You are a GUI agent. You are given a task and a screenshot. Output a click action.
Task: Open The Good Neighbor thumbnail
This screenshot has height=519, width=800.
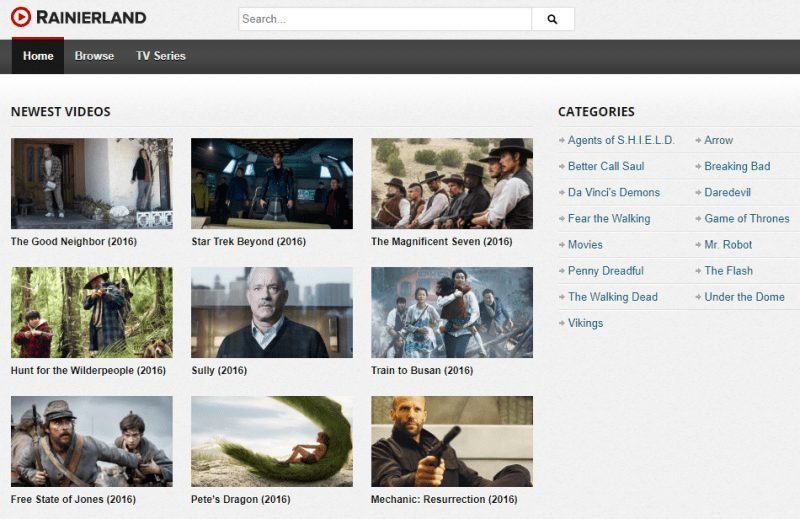pyautogui.click(x=92, y=183)
